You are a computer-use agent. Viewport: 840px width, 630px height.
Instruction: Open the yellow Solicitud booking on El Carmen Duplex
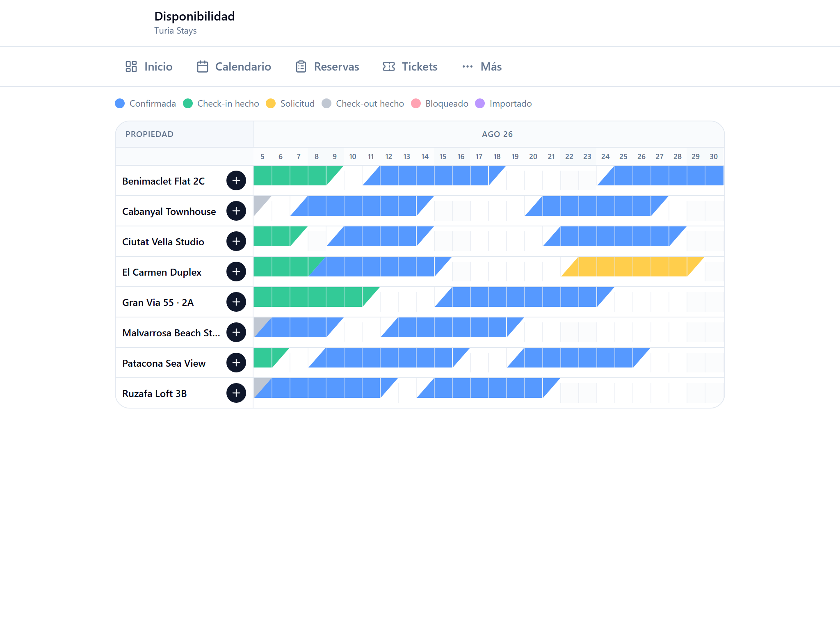click(633, 267)
